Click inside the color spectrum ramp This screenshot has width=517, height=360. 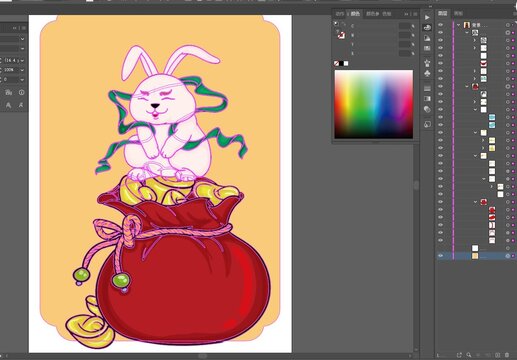pyautogui.click(x=374, y=104)
